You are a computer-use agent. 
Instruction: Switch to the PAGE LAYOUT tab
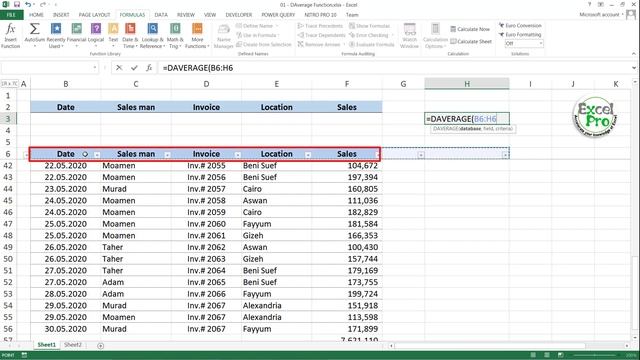tap(94, 15)
